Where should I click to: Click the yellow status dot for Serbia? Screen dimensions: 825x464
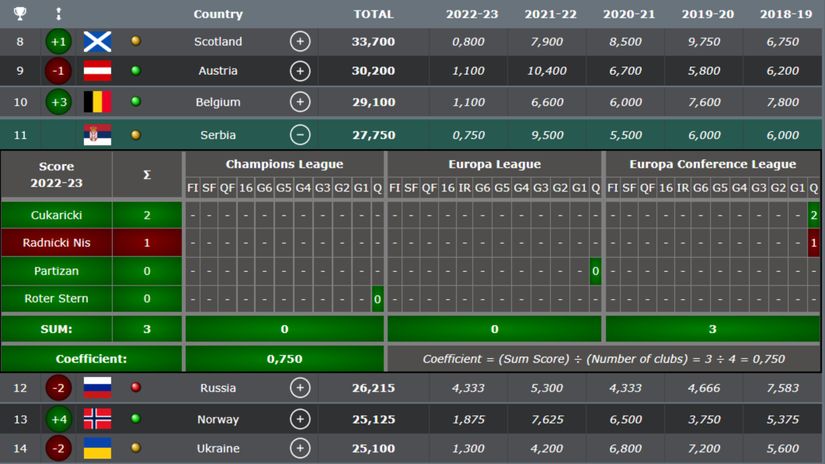pyautogui.click(x=136, y=135)
